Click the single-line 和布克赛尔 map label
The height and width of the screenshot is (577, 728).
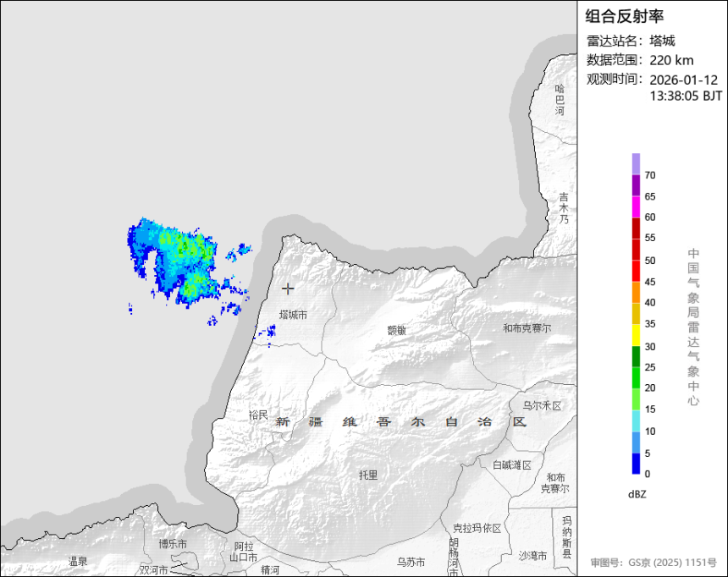coord(527,328)
